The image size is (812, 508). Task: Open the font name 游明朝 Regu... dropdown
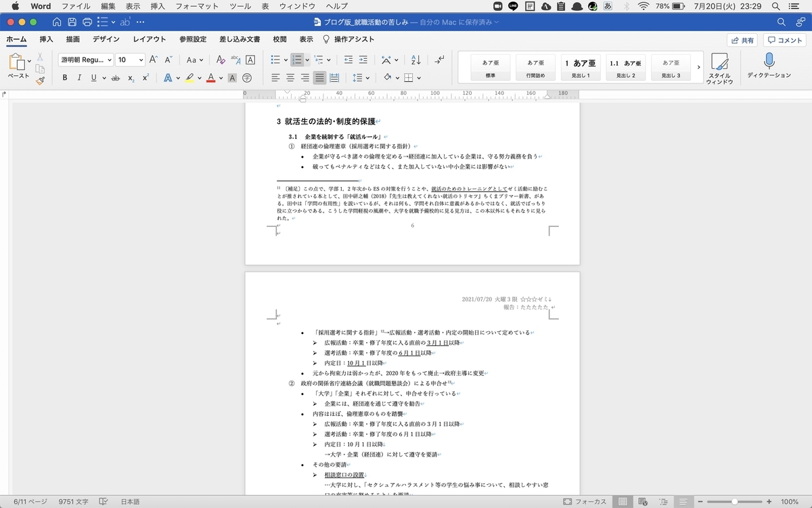click(x=85, y=60)
